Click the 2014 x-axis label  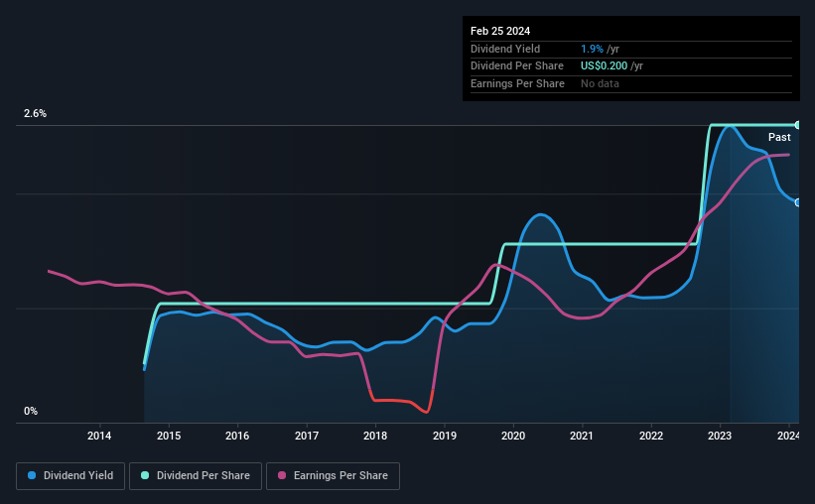point(99,436)
